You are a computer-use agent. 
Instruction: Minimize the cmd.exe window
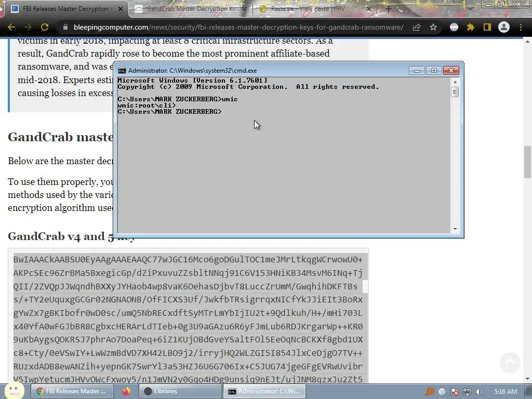click(x=417, y=71)
